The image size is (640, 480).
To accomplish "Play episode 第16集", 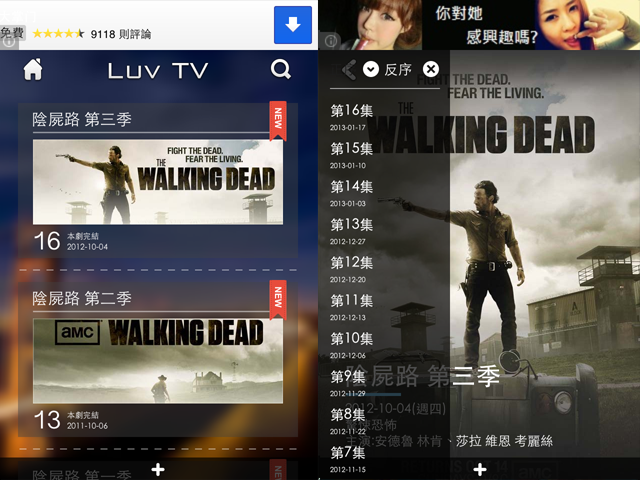I will pyautogui.click(x=351, y=110).
